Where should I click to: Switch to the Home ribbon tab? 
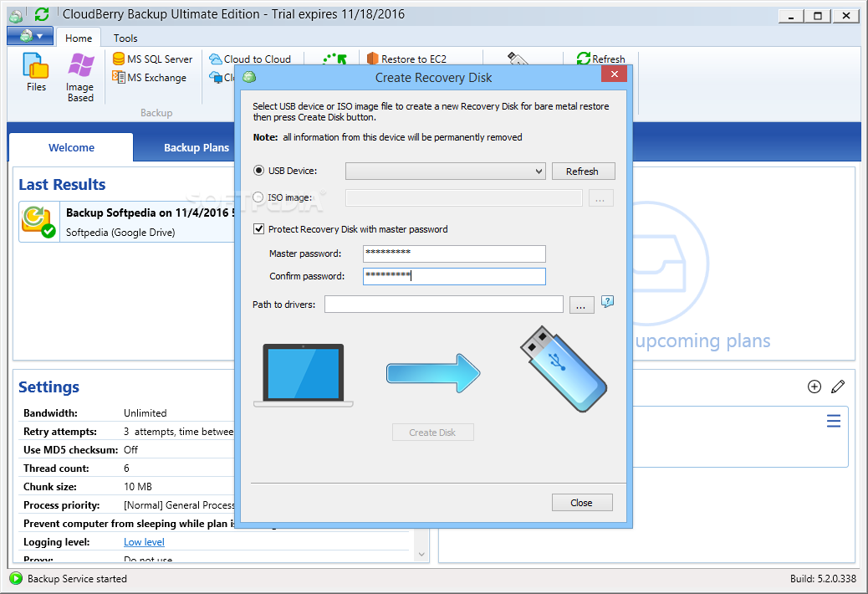click(79, 38)
